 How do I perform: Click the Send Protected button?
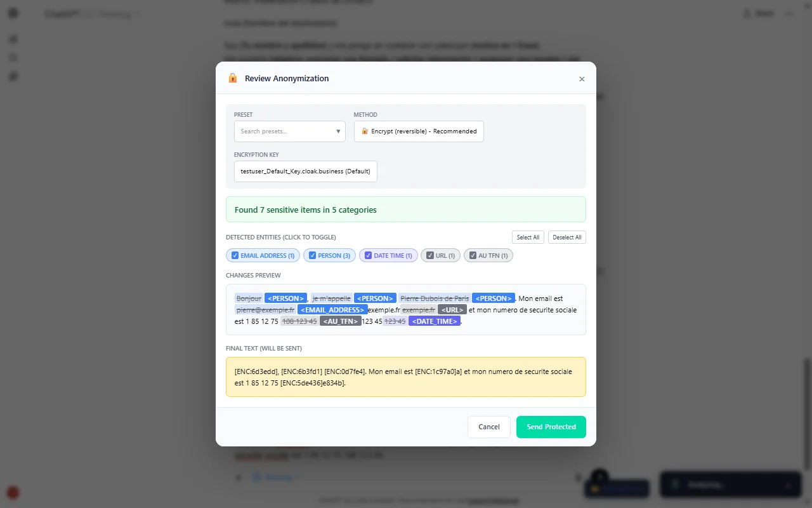click(551, 427)
